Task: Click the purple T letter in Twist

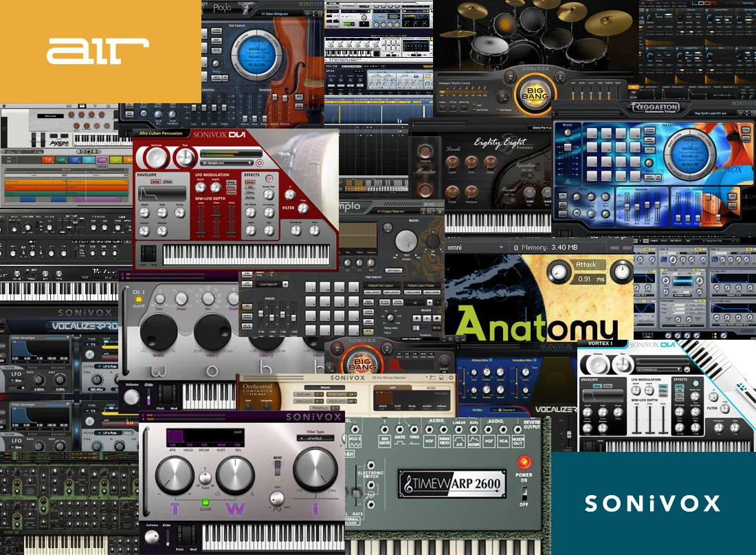Action: (x=175, y=510)
